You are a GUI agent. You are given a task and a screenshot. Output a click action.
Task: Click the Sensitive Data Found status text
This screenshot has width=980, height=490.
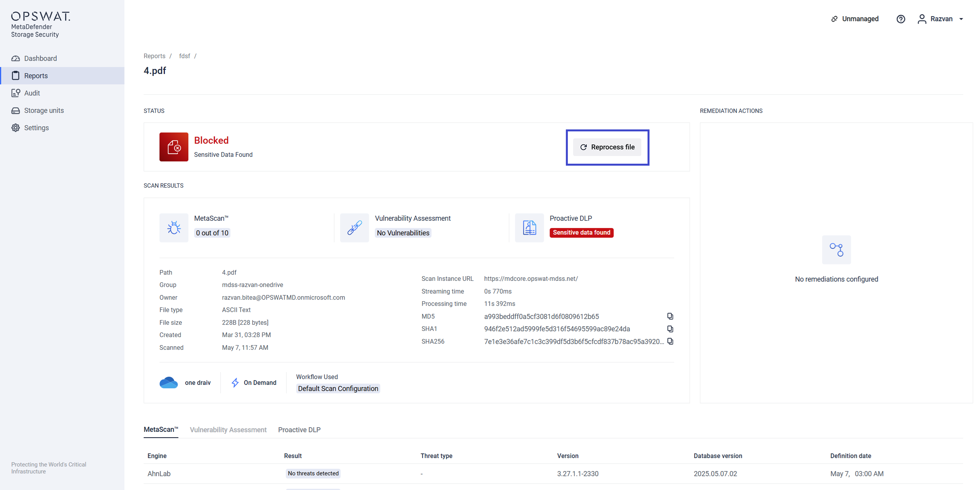[x=223, y=154]
